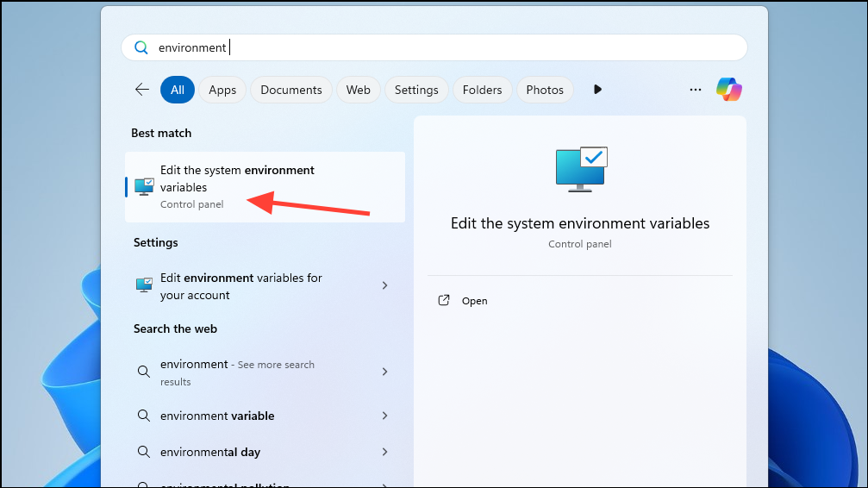This screenshot has width=868, height=488.
Task: Click the search text field containing environment
Action: coord(434,47)
